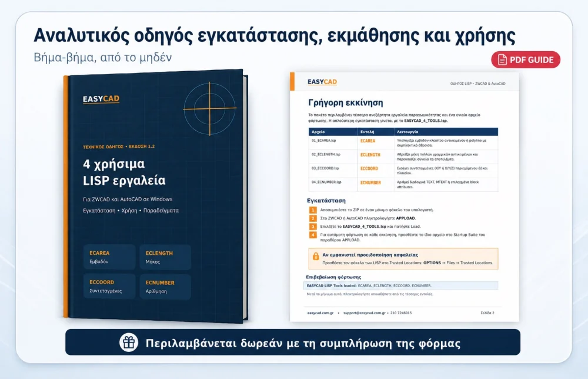This screenshot has width=588, height=379.
Task: Click the padlock icon in the security warning box
Action: pos(316,256)
